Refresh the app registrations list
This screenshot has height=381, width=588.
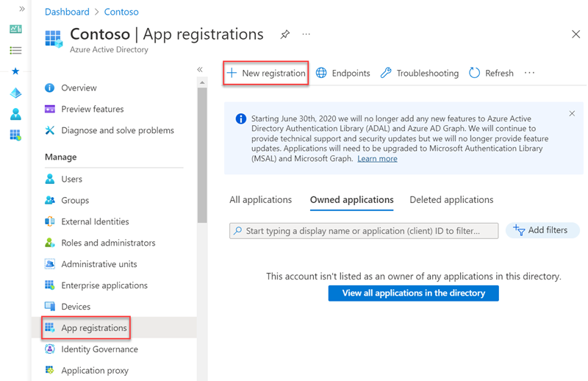(491, 73)
